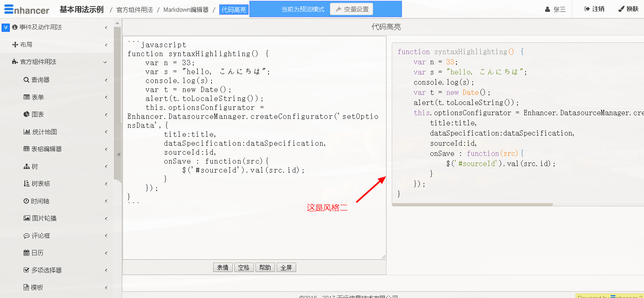Screen dimensions: 644x298
Task: Click the 空格 button
Action: pyautogui.click(x=244, y=267)
